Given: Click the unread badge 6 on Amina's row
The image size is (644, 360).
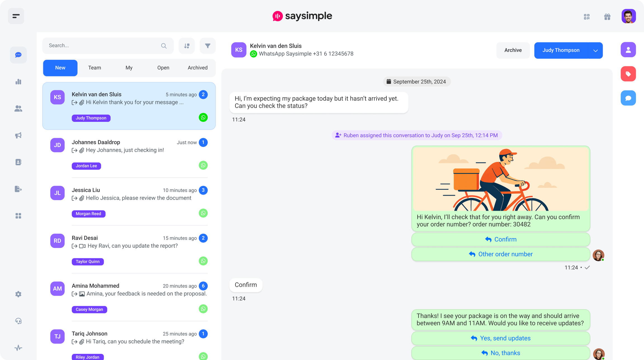Looking at the screenshot, I should point(203,286).
